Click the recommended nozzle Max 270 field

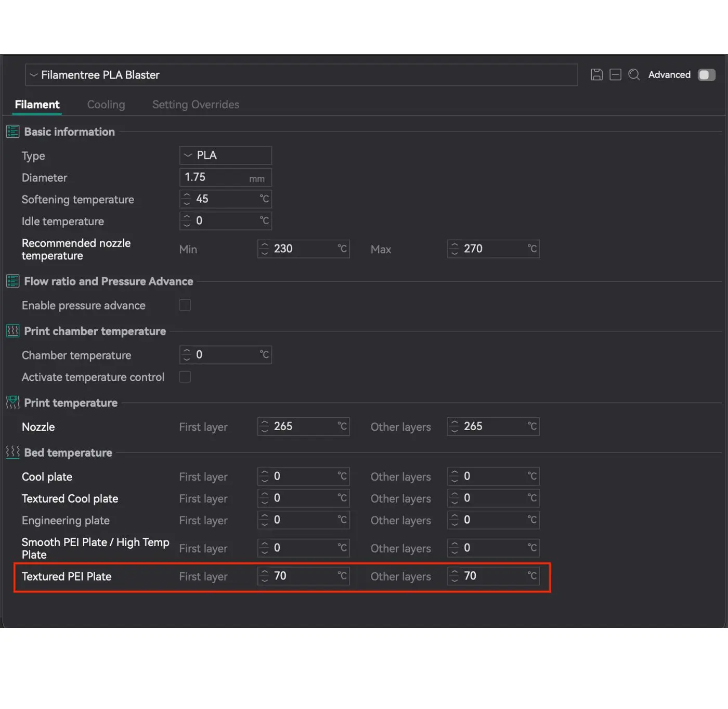(x=493, y=249)
